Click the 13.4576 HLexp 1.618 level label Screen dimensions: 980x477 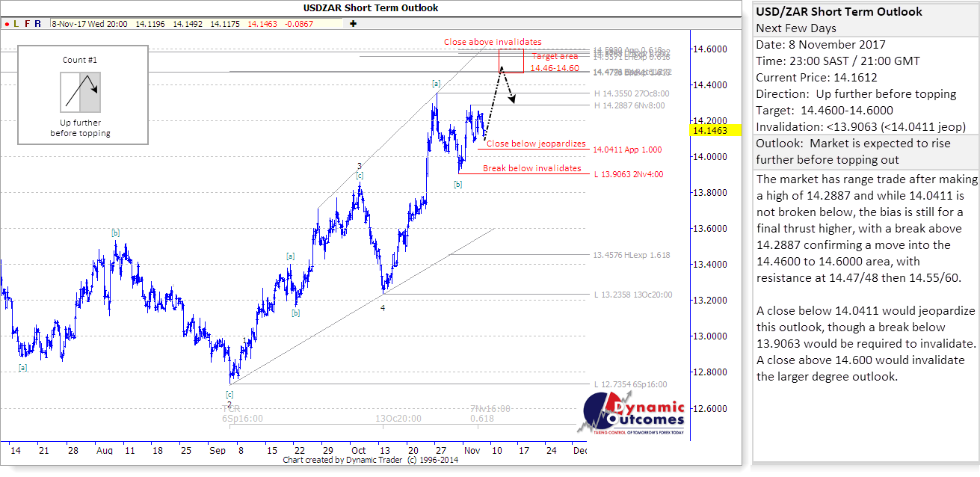[631, 255]
